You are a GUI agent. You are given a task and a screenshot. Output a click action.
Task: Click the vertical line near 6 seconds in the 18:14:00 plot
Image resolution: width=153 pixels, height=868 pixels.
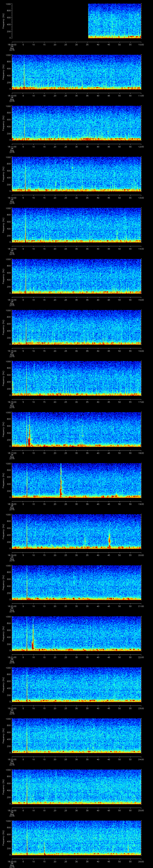26,276
